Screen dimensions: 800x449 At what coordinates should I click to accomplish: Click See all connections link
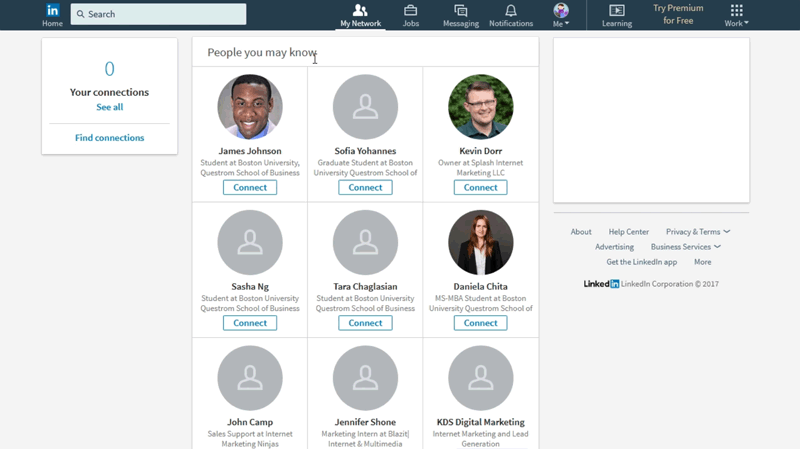click(x=109, y=107)
